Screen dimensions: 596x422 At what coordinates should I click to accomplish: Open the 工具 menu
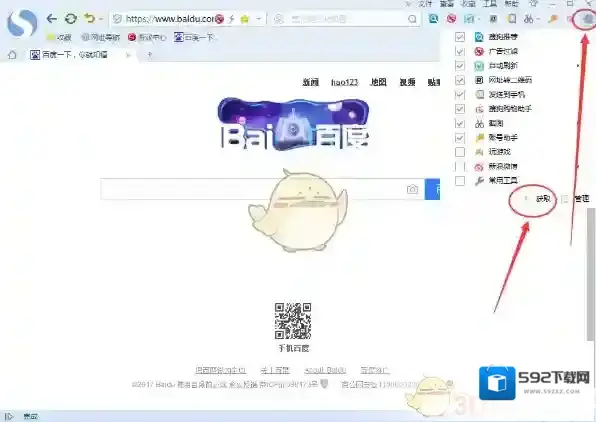[490, 4]
